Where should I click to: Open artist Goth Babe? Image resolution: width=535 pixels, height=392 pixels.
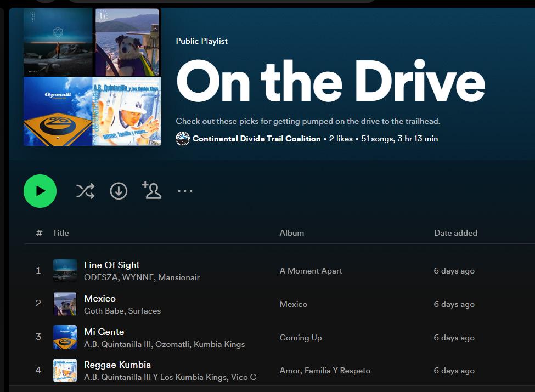point(104,310)
